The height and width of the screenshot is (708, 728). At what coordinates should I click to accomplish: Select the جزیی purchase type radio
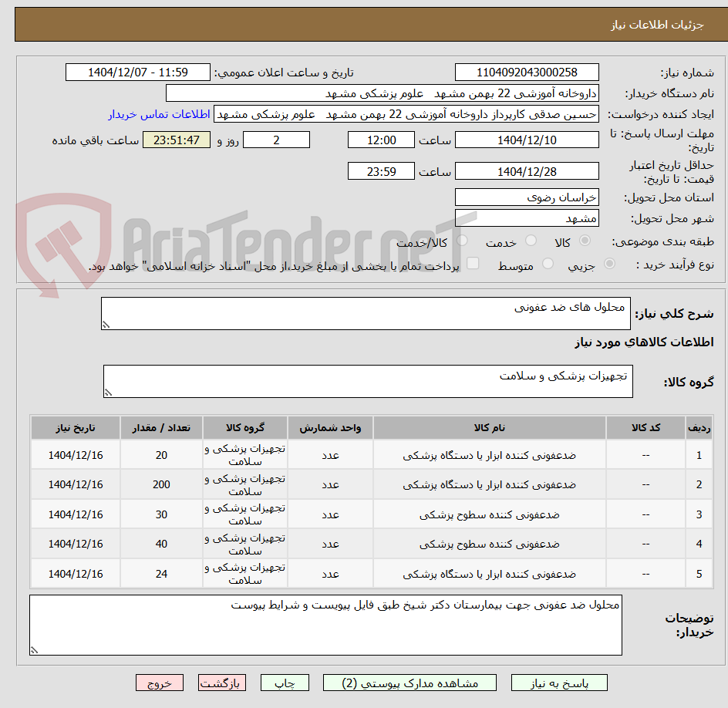point(609,264)
